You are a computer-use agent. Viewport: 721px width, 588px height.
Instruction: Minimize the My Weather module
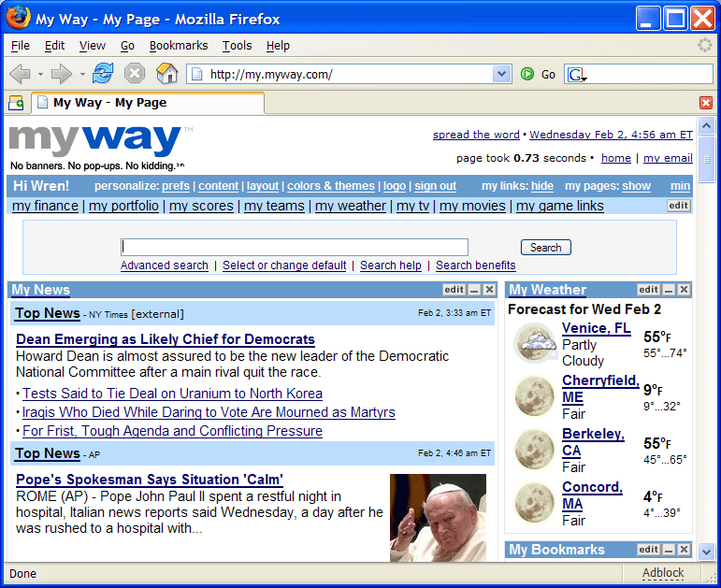pyautogui.click(x=669, y=290)
